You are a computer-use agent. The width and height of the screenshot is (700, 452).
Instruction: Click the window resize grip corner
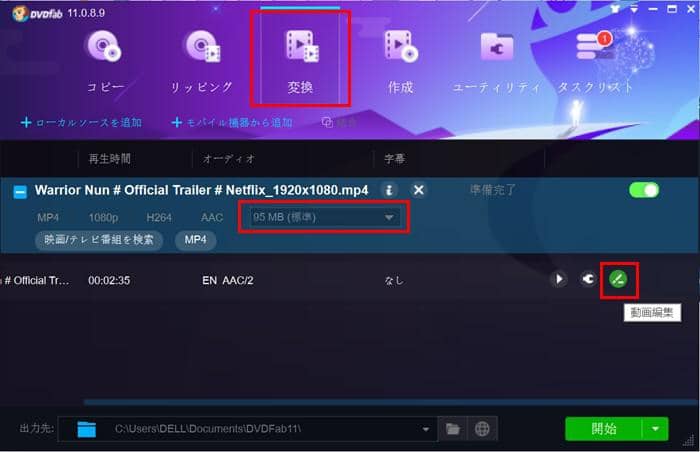click(x=689, y=441)
